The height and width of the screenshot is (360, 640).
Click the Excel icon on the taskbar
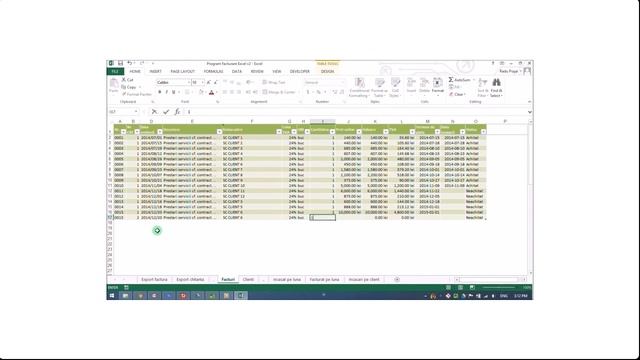241,296
